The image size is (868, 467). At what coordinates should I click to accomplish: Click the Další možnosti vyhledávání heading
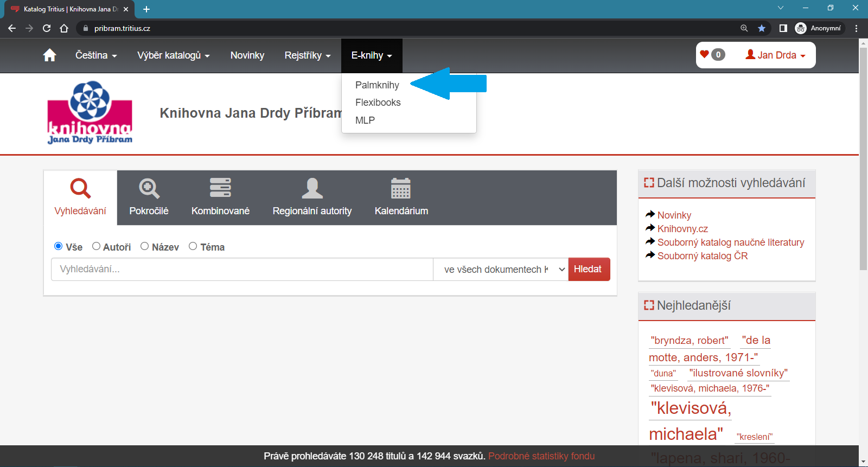click(731, 183)
